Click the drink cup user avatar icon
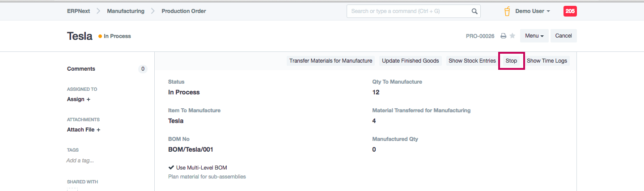 click(507, 11)
